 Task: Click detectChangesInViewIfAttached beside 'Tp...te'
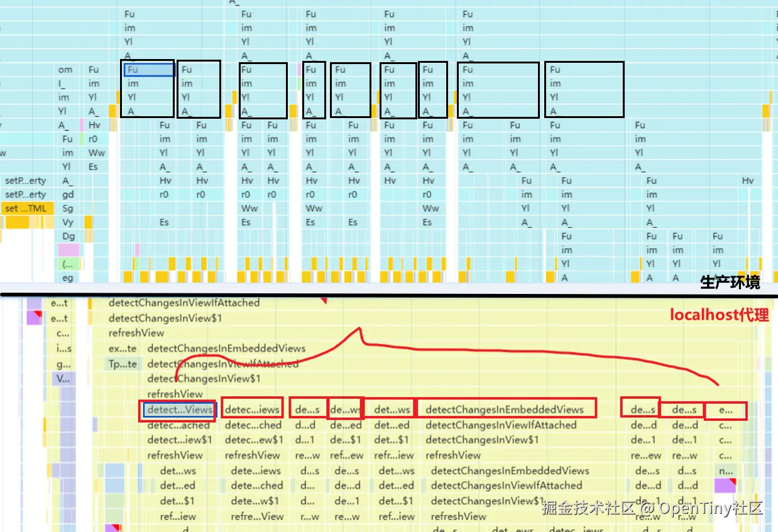(x=223, y=364)
